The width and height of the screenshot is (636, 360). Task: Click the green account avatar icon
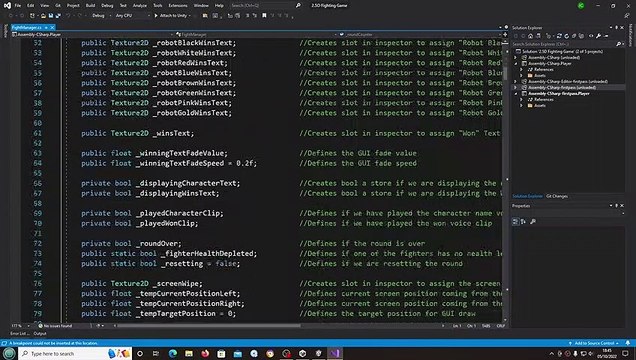click(581, 6)
